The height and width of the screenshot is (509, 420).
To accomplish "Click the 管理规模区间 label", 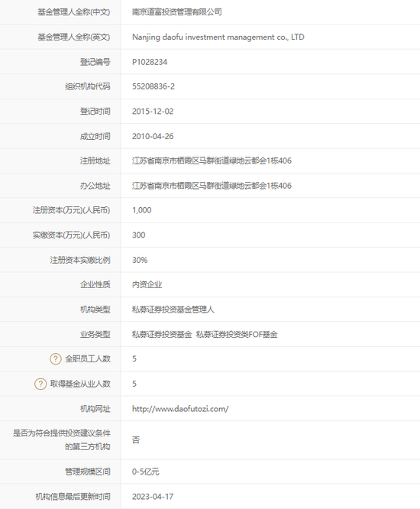I will tap(88, 472).
